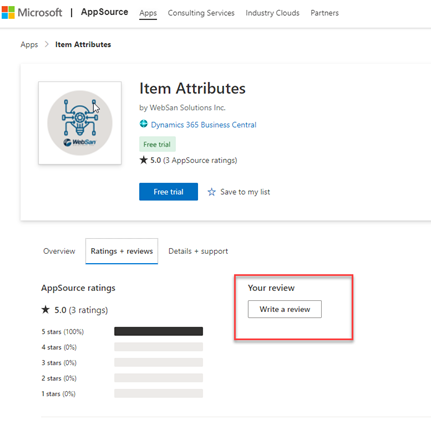Click the "(3 AppSource ratings)" text

[200, 160]
